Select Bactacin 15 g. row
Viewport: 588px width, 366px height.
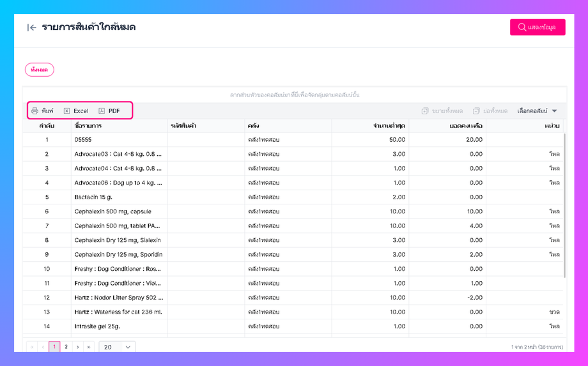coord(293,197)
